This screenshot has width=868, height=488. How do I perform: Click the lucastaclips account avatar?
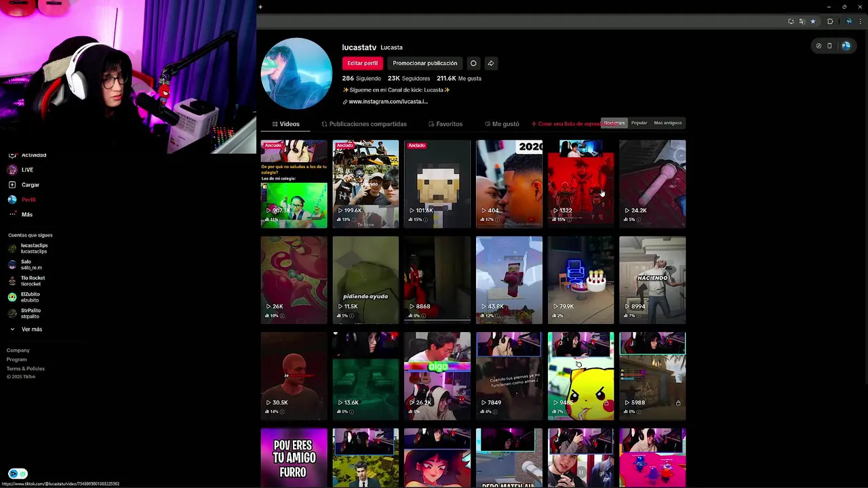point(12,248)
